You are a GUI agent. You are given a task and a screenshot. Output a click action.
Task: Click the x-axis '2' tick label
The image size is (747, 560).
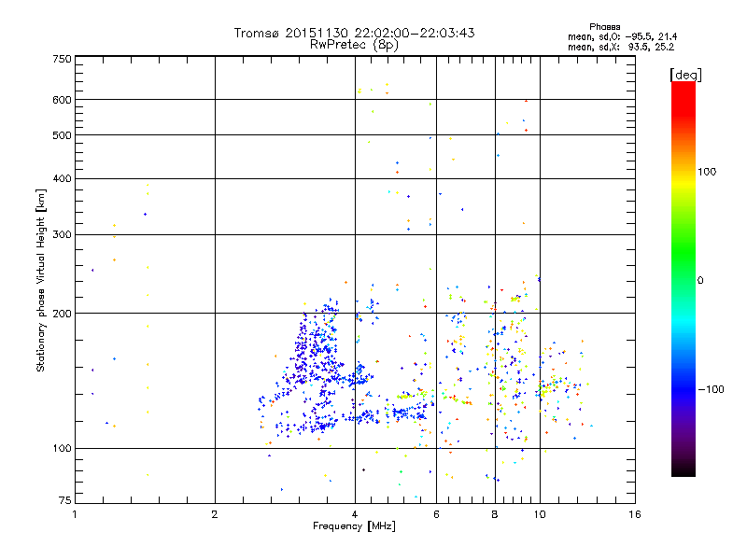tap(215, 514)
